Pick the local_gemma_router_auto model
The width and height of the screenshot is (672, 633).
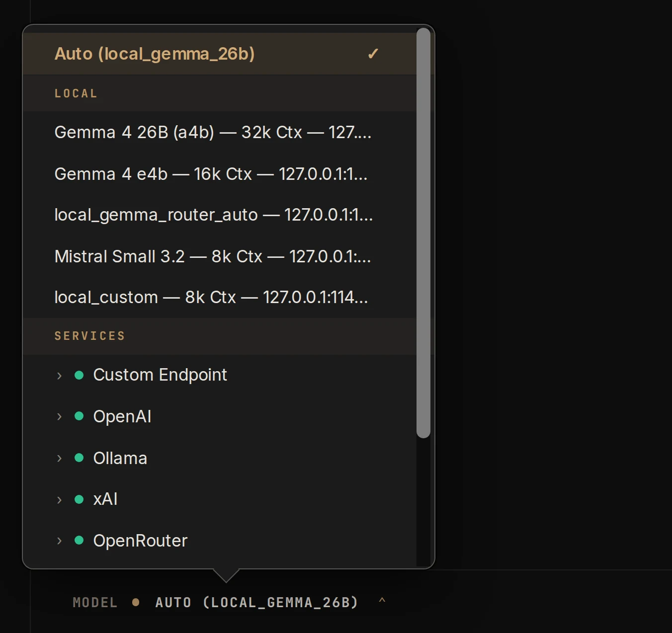[x=219, y=215]
